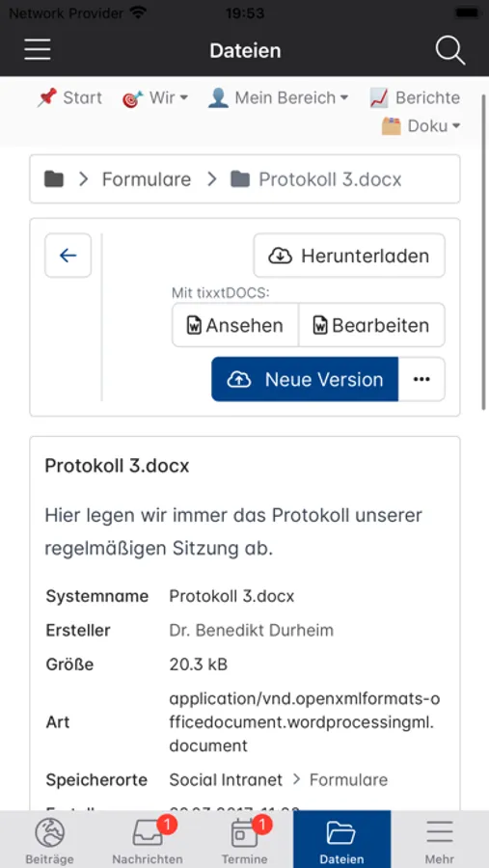Open Formulare link under Speicherorte
This screenshot has width=489, height=868.
(x=348, y=780)
